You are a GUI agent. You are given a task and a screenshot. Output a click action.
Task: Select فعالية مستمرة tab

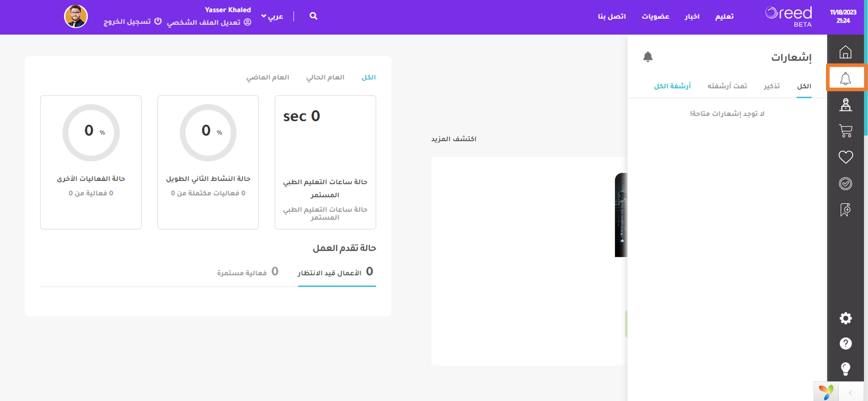pos(248,272)
